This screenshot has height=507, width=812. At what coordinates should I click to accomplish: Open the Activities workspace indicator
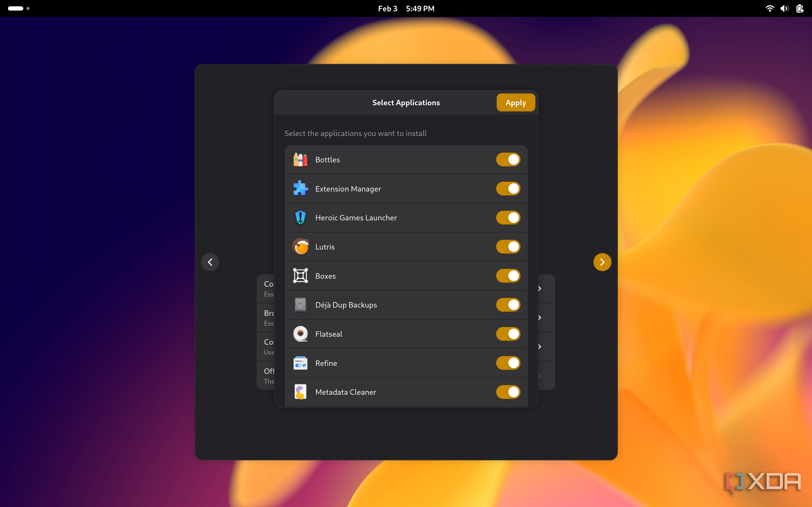click(x=19, y=8)
